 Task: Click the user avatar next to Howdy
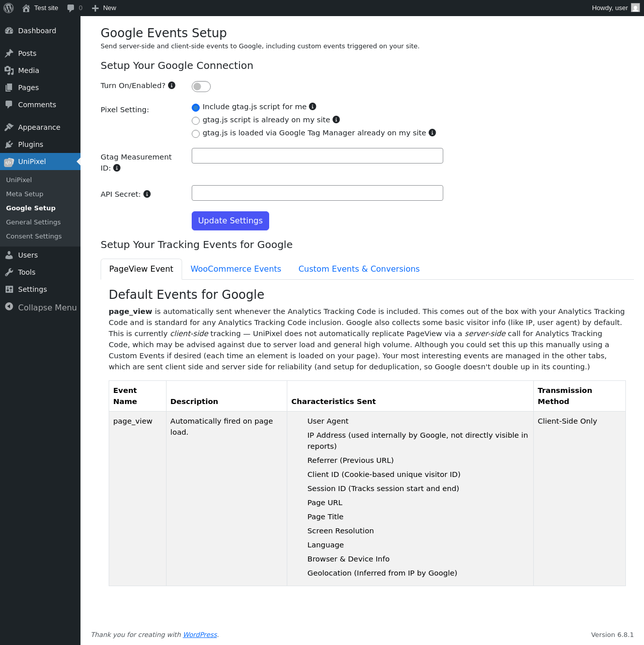[x=635, y=8]
